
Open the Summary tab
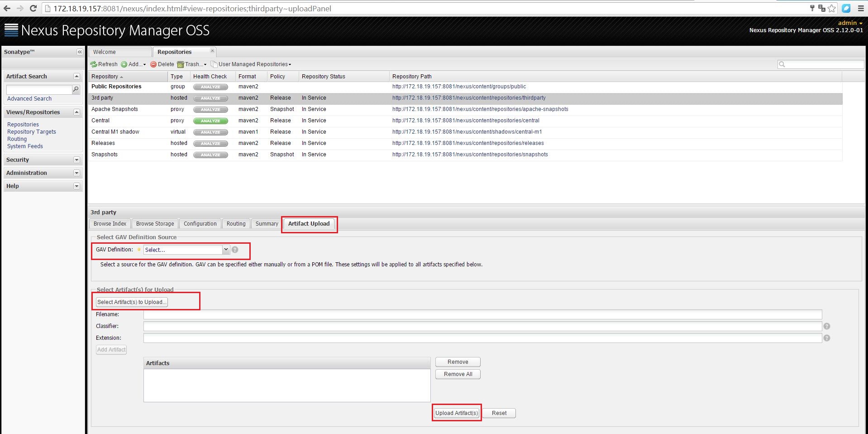267,224
